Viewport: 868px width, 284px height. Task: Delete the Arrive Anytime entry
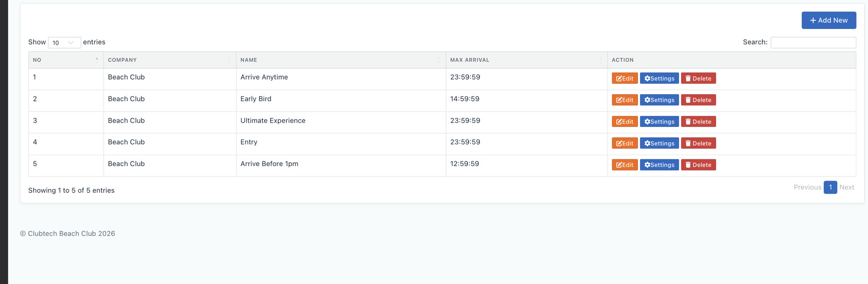698,78
